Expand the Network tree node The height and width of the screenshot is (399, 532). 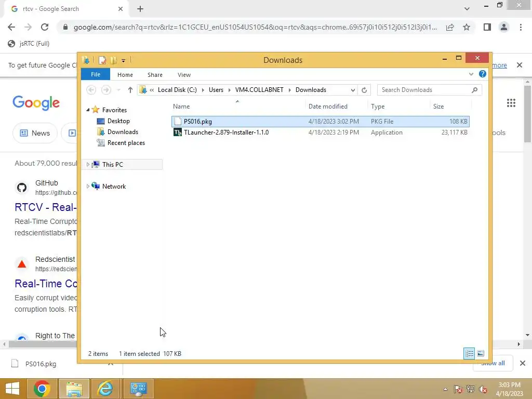click(x=88, y=187)
